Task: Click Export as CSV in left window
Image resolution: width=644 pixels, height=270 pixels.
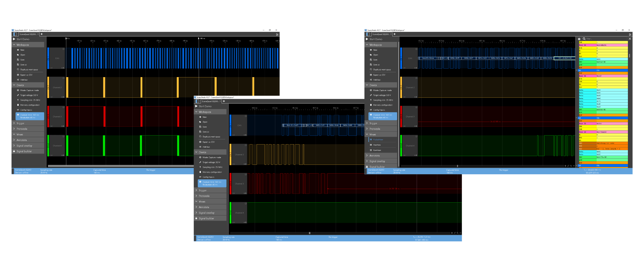Action: [x=26, y=75]
